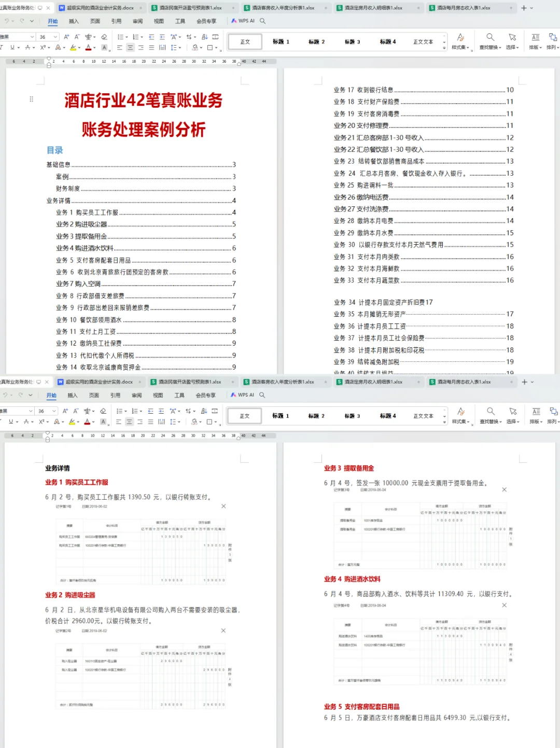Viewport: 560px width, 748px height.
Task: Open the View (视图) tab in bottom window
Action: (158, 395)
